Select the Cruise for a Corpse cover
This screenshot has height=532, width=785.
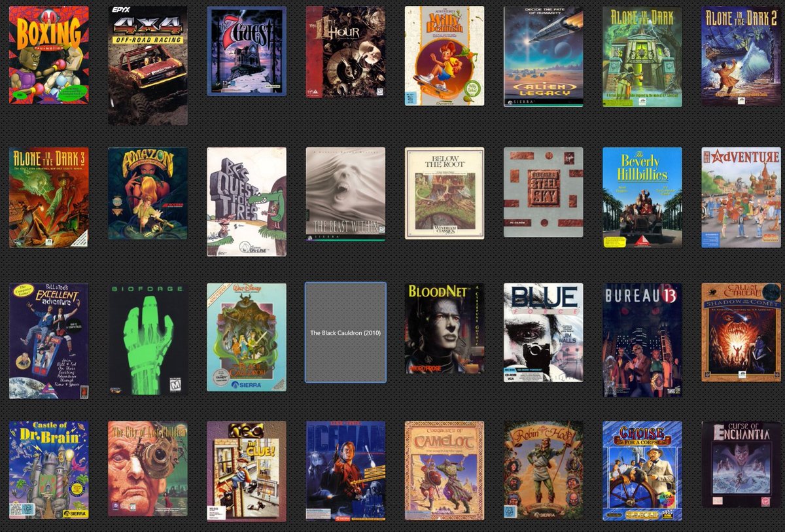point(642,470)
